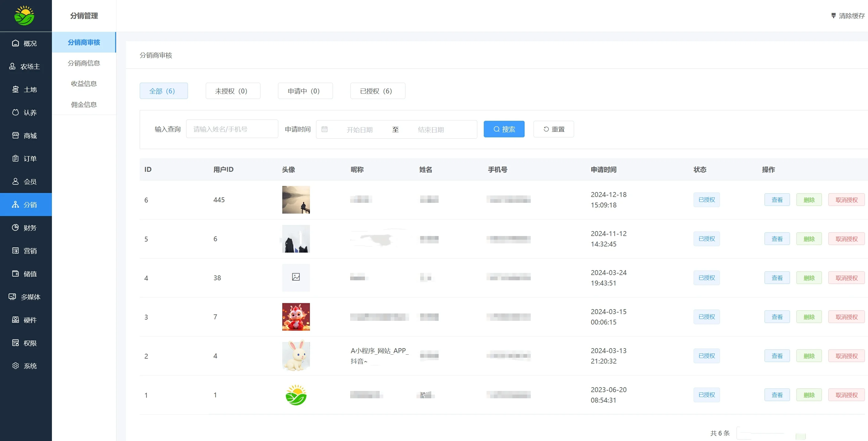Open the 概况 overview sidebar icon

click(x=15, y=43)
